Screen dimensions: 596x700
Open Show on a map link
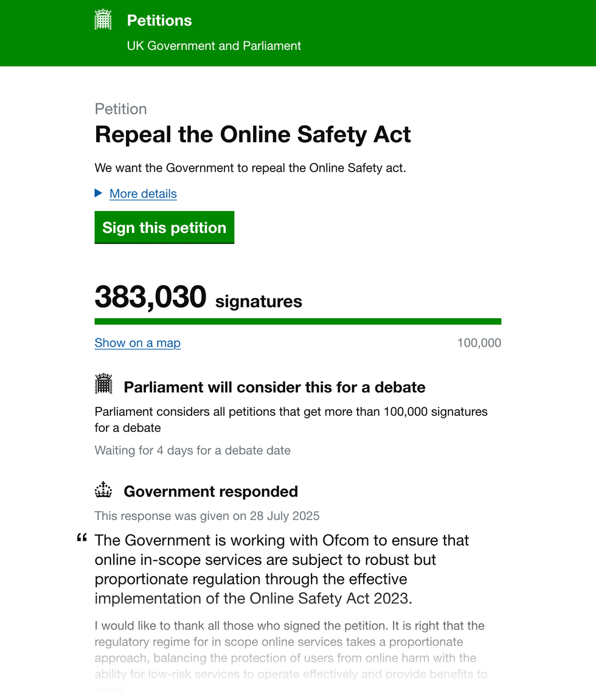(x=137, y=342)
